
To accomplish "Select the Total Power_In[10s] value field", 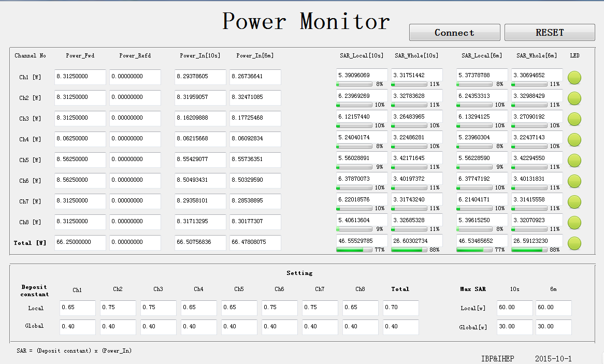I will pyautogui.click(x=200, y=242).
